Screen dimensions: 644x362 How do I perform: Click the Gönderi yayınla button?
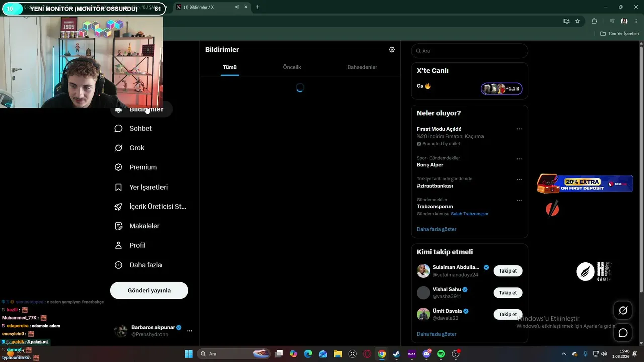click(x=149, y=290)
